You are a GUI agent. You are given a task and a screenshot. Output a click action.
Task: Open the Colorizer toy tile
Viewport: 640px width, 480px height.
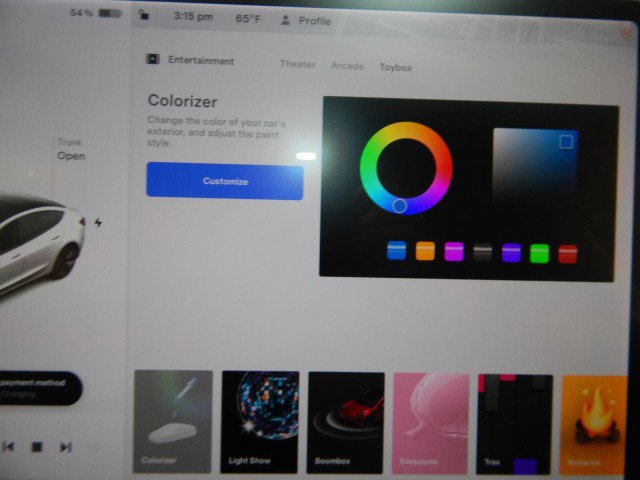coord(173,421)
